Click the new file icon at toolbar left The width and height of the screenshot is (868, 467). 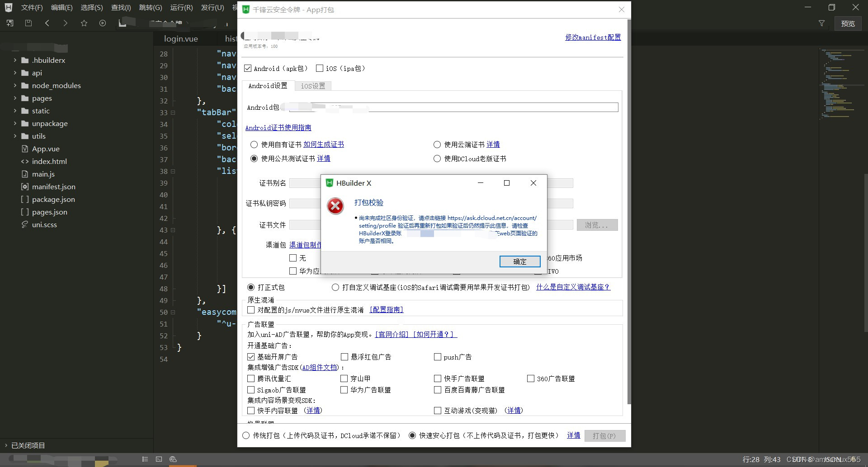(9, 23)
